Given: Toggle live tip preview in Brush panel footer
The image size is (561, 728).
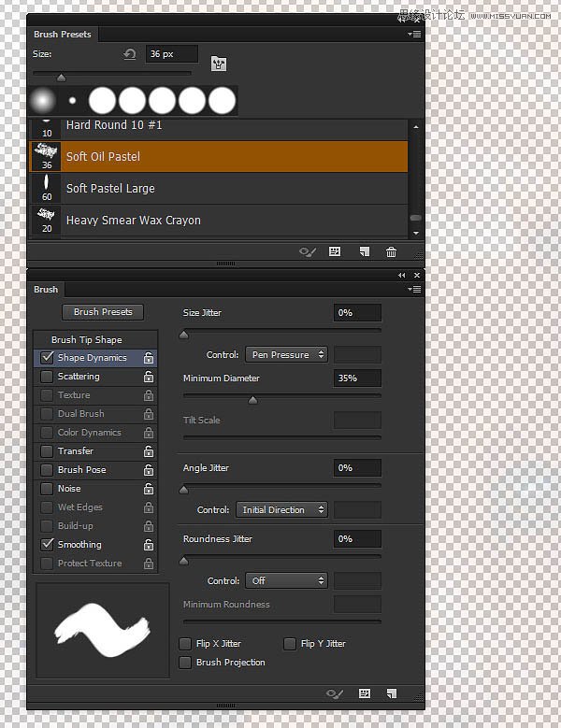Looking at the screenshot, I should (335, 693).
